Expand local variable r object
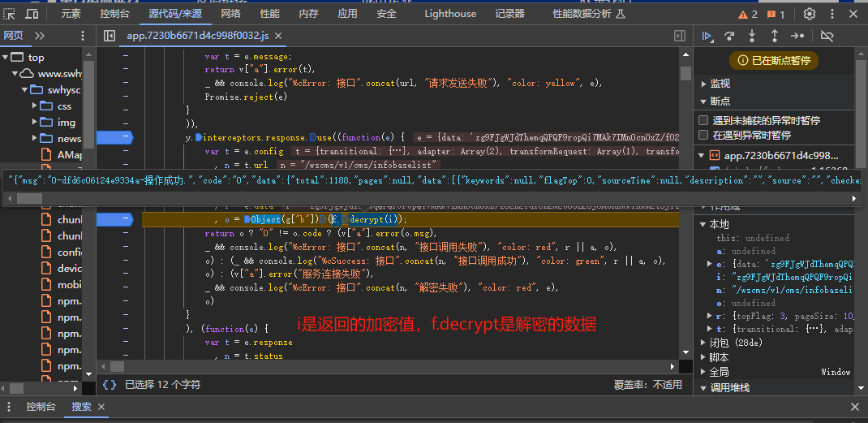The height and width of the screenshot is (423, 868). pyautogui.click(x=711, y=316)
